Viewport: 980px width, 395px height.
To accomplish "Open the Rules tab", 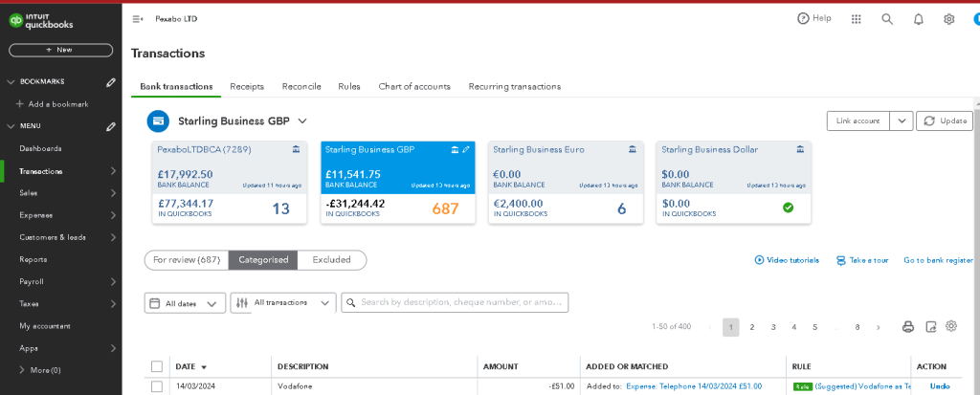I will 349,86.
